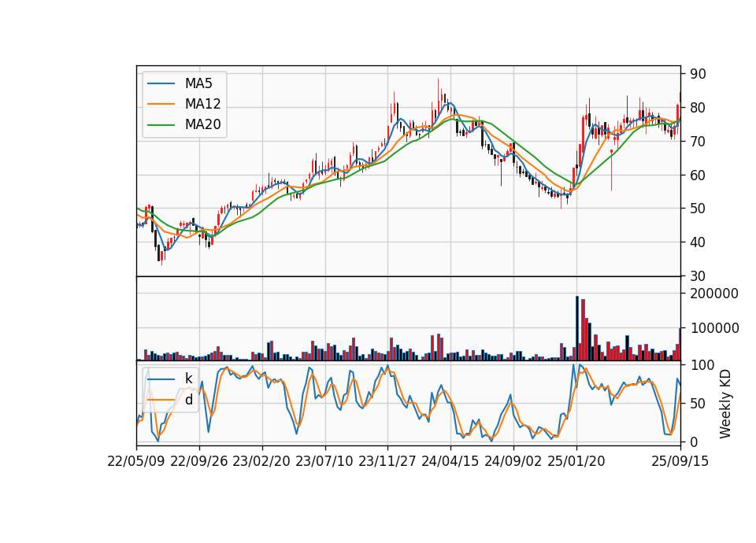Viewport: 756px width, 543px height.
Task: Click the 22/05/09 date tick label
Action: pyautogui.click(x=136, y=461)
